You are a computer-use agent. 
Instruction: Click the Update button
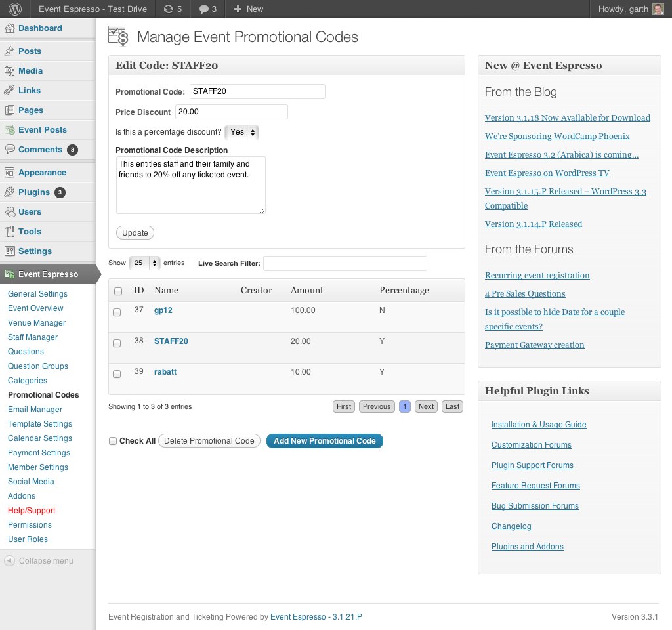[x=135, y=233]
